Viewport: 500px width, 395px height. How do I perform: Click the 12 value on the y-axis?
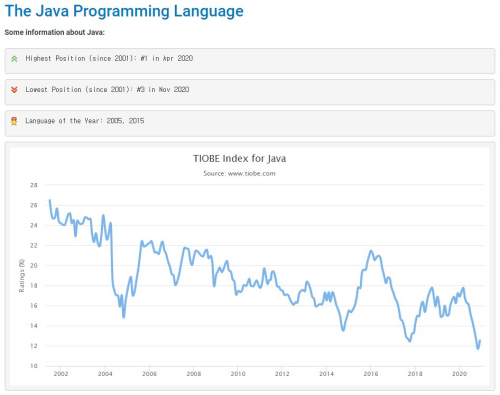point(34,346)
